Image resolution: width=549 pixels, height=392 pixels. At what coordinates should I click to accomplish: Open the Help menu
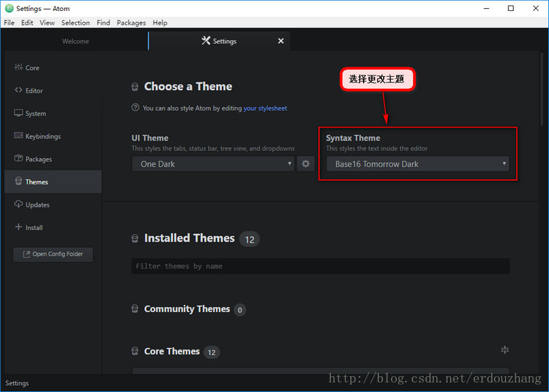pos(160,23)
